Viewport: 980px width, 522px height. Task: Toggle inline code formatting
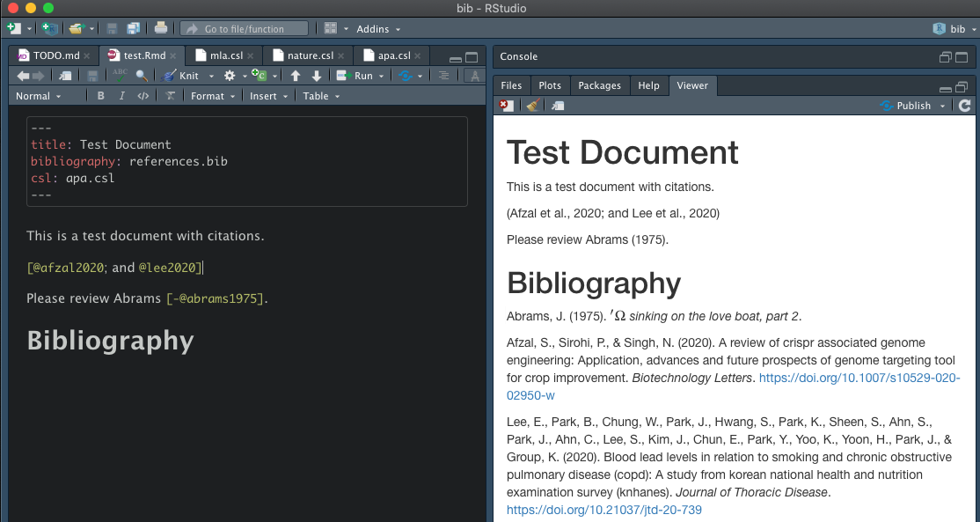pos(142,96)
